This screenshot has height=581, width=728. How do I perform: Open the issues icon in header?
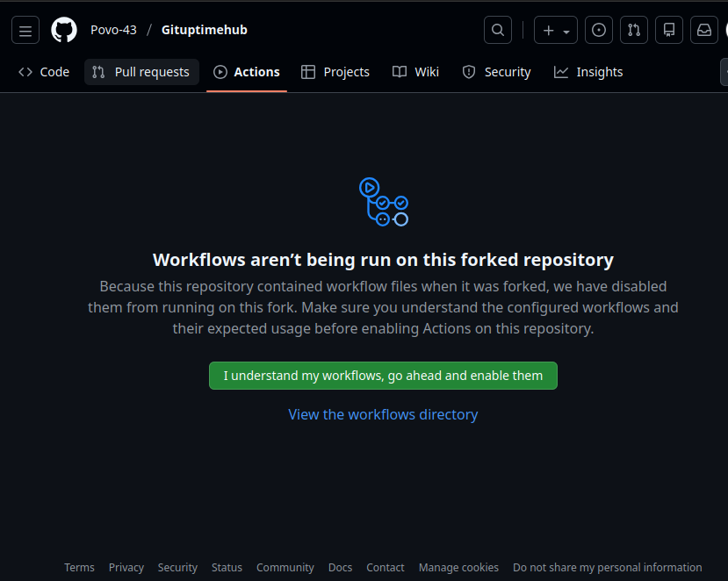[x=599, y=30]
